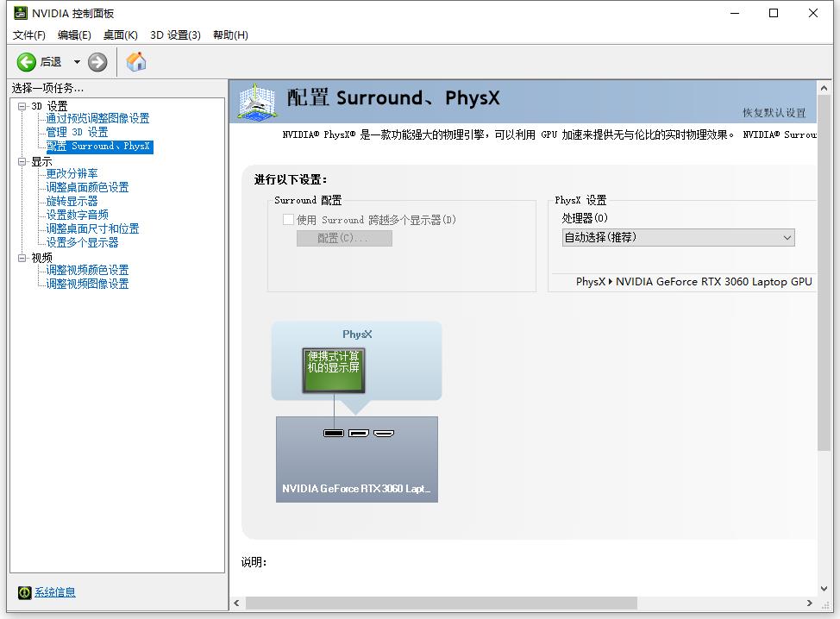Click the 恢复默认设置 link
Screen dimensions: 840x619
click(x=774, y=113)
